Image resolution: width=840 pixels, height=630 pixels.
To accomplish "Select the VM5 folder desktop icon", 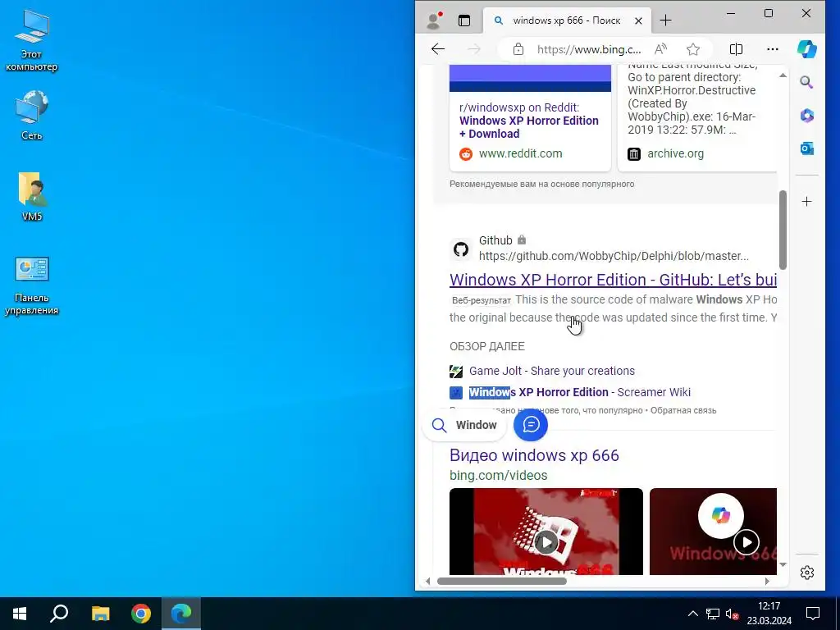I will [32, 196].
